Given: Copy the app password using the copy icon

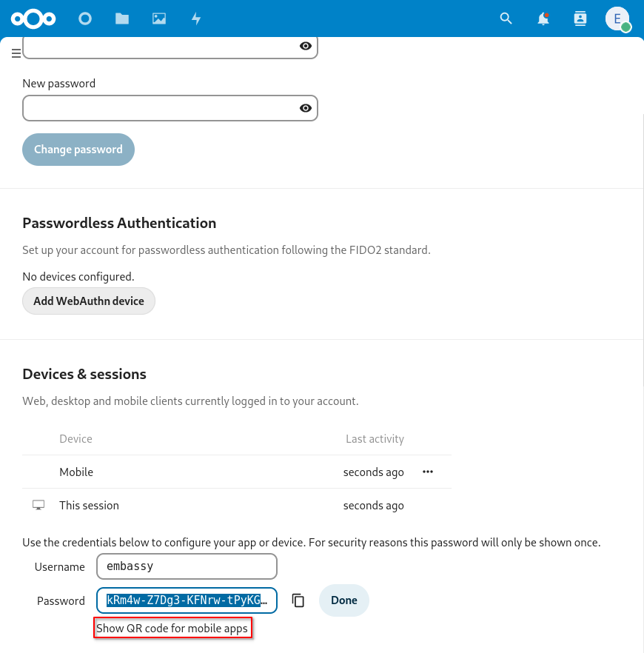Looking at the screenshot, I should [298, 600].
